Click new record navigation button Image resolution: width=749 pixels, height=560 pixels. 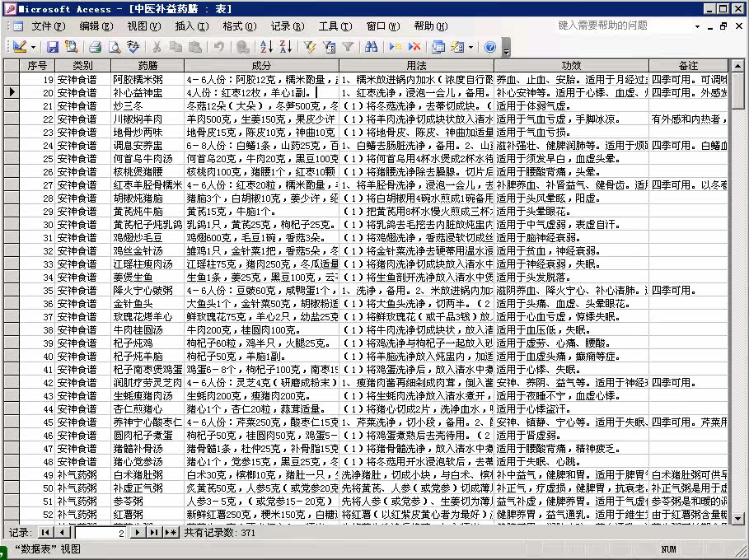point(171,533)
